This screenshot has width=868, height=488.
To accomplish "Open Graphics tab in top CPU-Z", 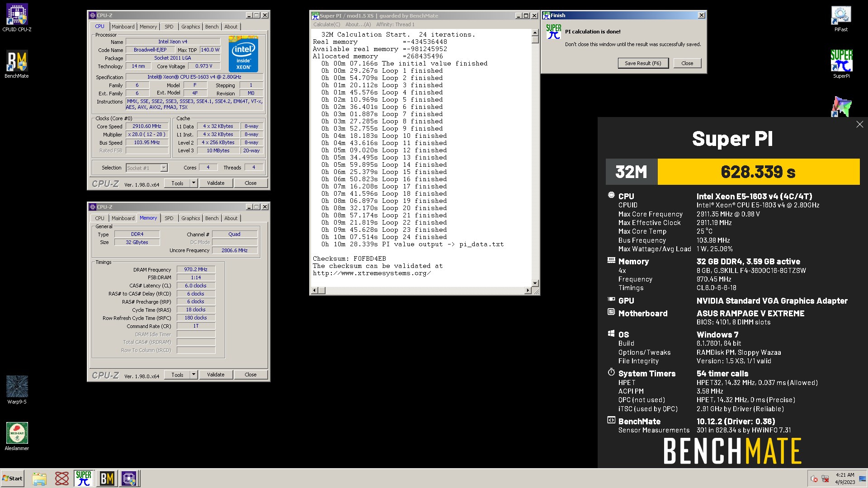I will coord(190,27).
